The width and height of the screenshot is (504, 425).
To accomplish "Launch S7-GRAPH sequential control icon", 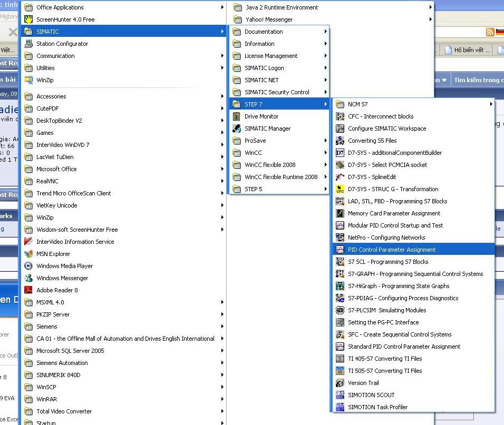I will pos(340,274).
